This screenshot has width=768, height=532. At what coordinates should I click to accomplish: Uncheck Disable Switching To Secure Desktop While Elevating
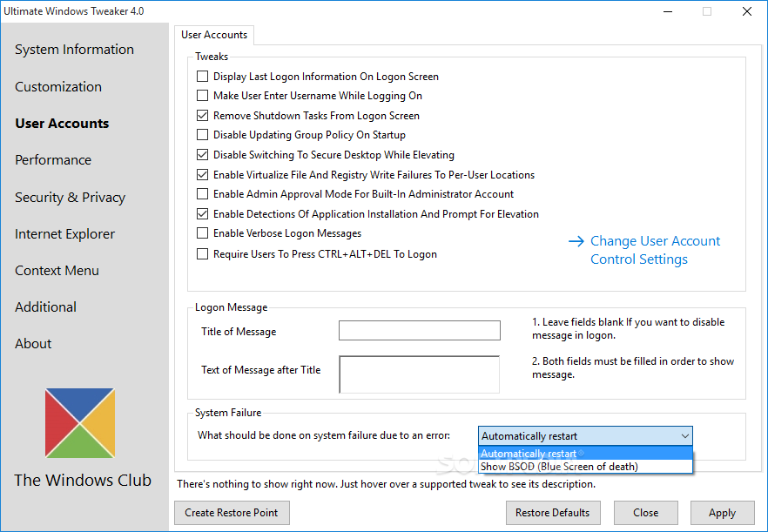(x=202, y=155)
